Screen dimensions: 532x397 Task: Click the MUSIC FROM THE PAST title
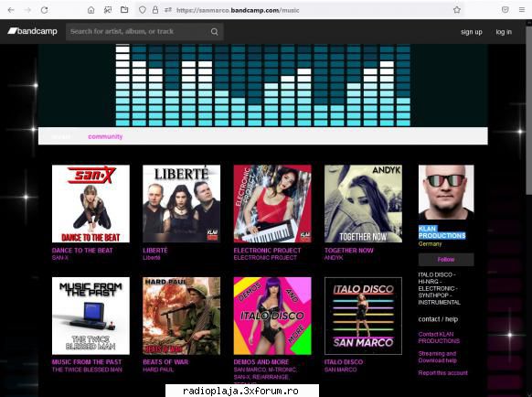click(x=87, y=362)
